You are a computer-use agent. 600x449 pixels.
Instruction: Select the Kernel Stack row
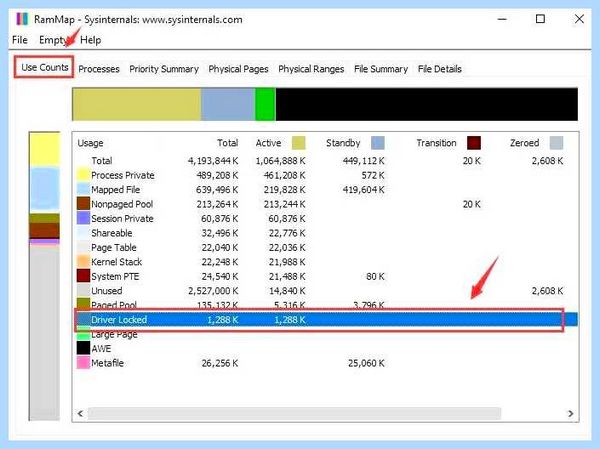tap(325, 262)
